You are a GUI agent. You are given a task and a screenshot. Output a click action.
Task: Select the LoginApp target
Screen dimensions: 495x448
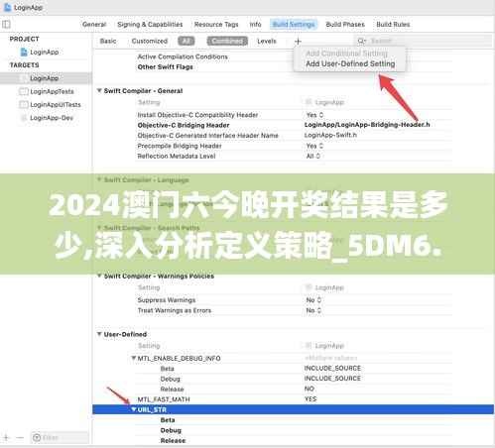coord(46,78)
